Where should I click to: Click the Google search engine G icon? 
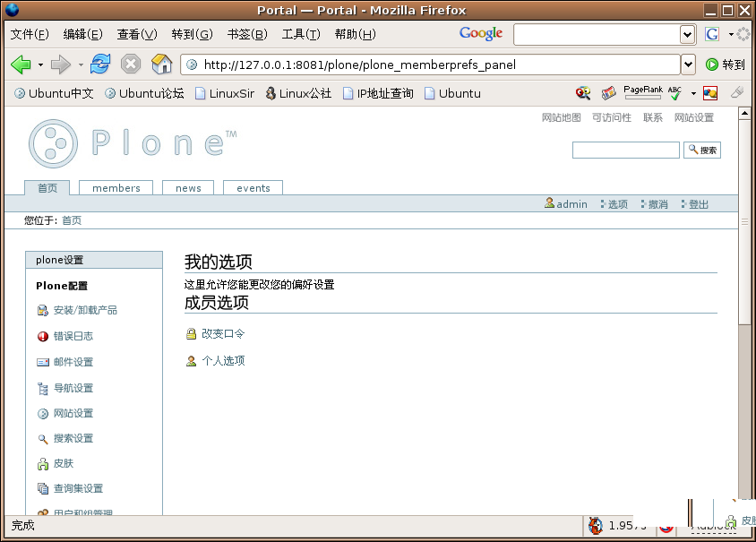coord(711,34)
